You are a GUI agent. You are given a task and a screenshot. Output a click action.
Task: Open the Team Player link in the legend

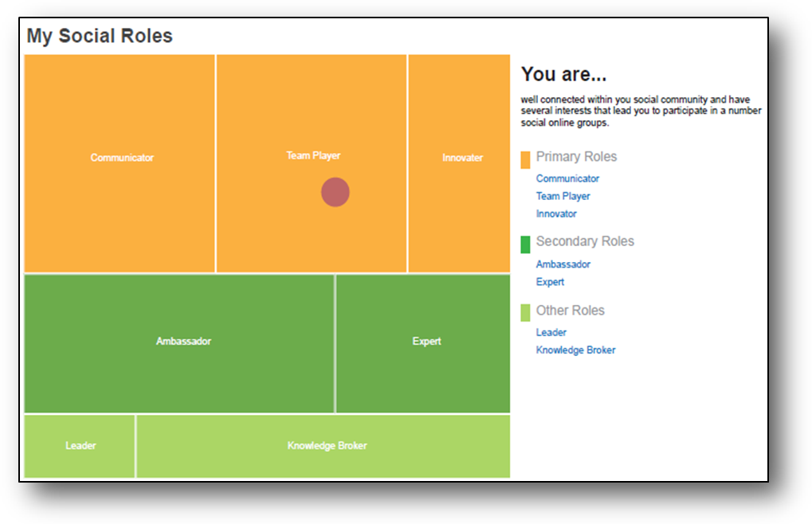(563, 197)
